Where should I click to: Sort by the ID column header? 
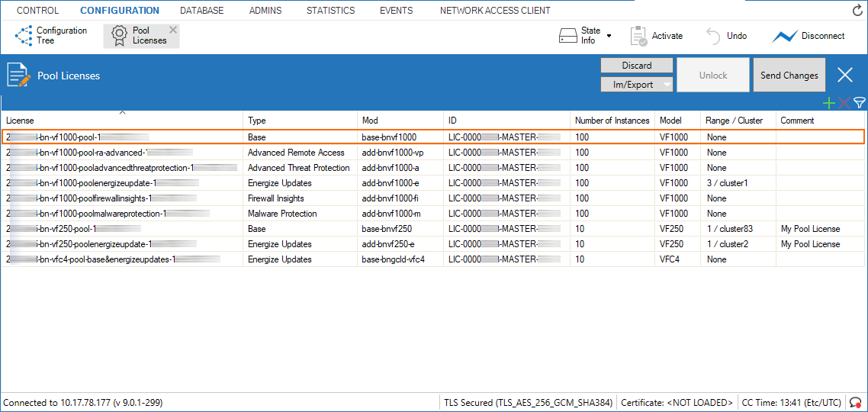506,121
